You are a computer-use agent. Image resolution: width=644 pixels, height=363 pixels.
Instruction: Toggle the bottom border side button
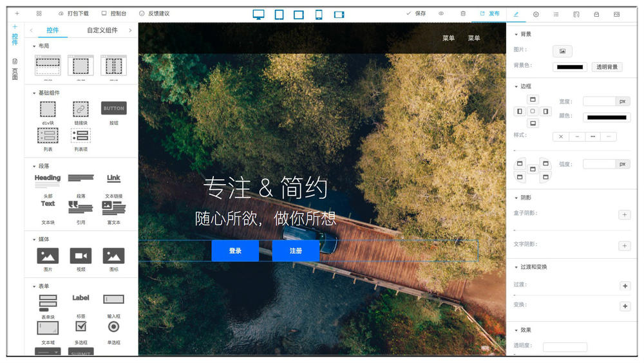533,123
